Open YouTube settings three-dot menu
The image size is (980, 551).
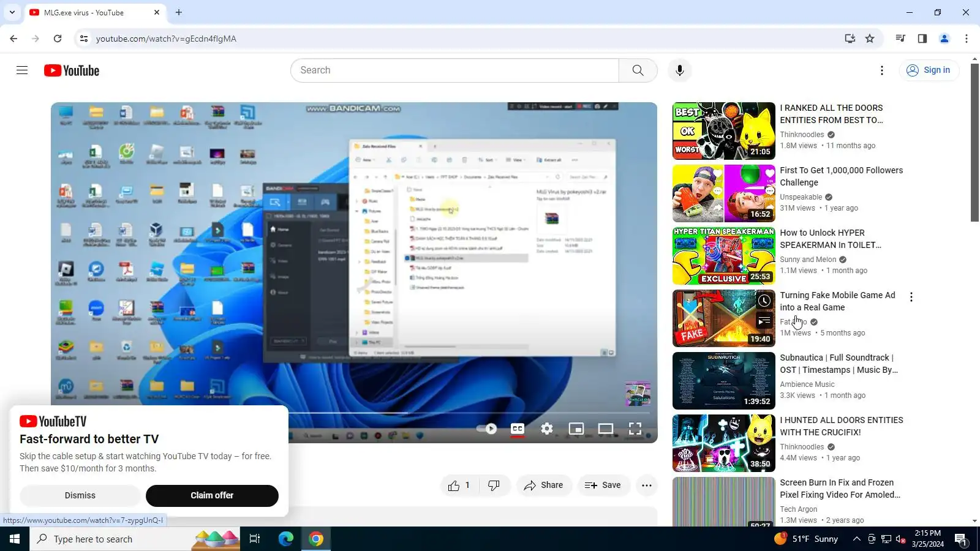click(882, 70)
